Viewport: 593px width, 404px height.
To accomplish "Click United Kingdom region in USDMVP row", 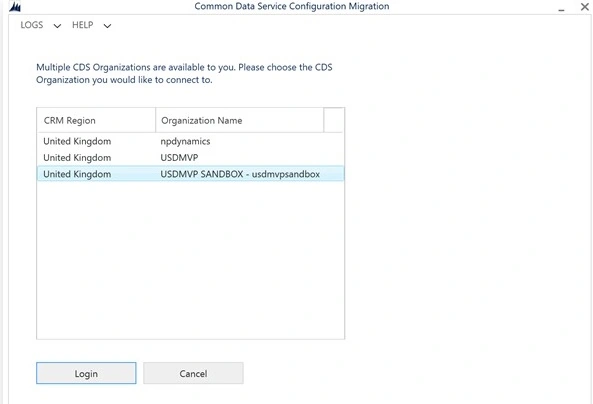I will pyautogui.click(x=77, y=158).
